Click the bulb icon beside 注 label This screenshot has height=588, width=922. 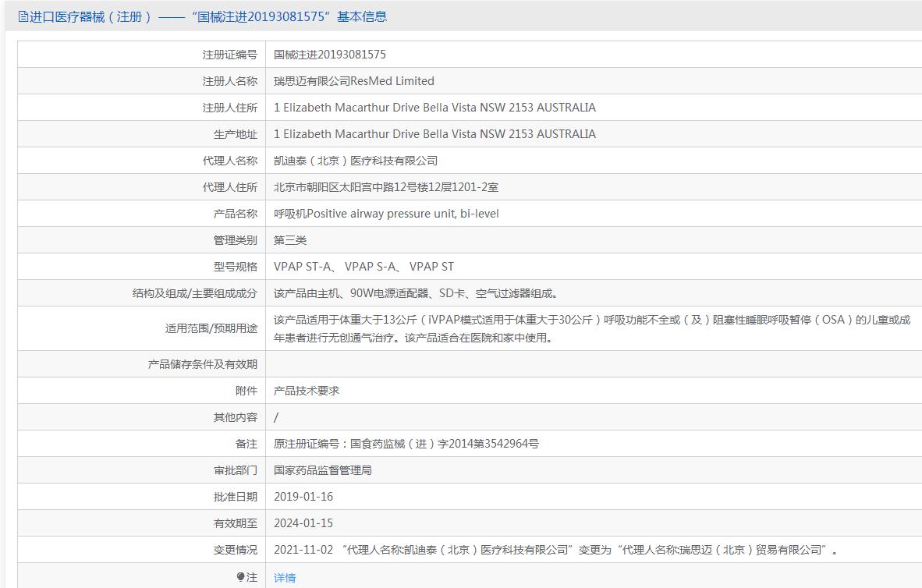pyautogui.click(x=241, y=577)
